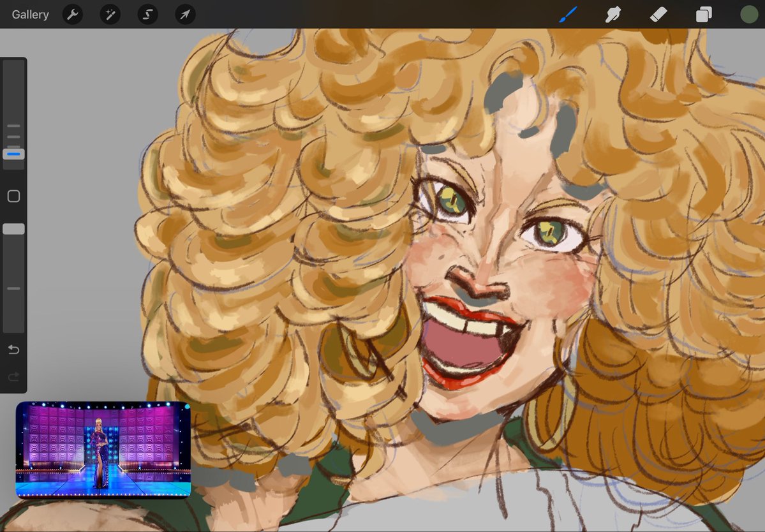Image resolution: width=765 pixels, height=532 pixels.
Task: Select the Brush tool
Action: tap(568, 14)
